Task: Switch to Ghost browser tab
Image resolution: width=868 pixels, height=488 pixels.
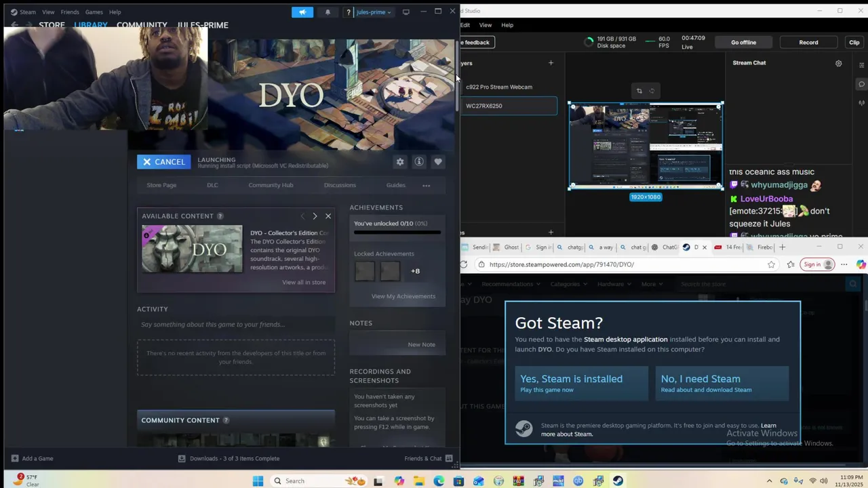Action: click(506, 247)
